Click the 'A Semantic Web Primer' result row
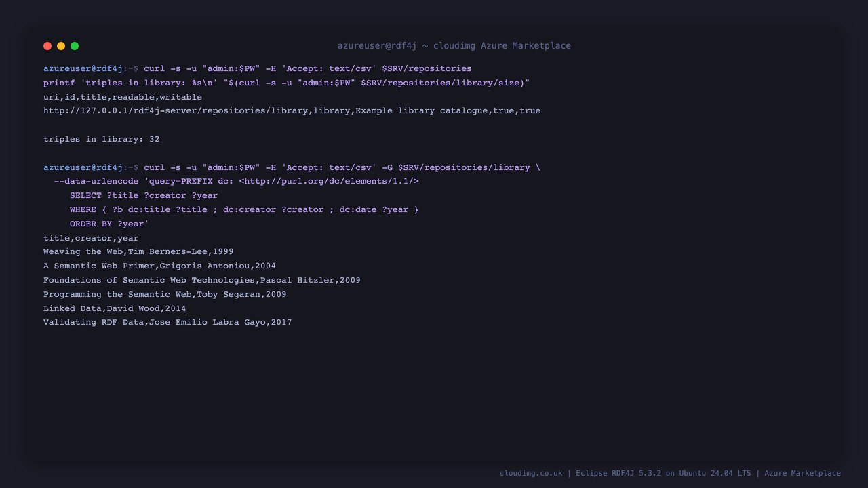Screen dimensions: 868x488 (x=159, y=266)
